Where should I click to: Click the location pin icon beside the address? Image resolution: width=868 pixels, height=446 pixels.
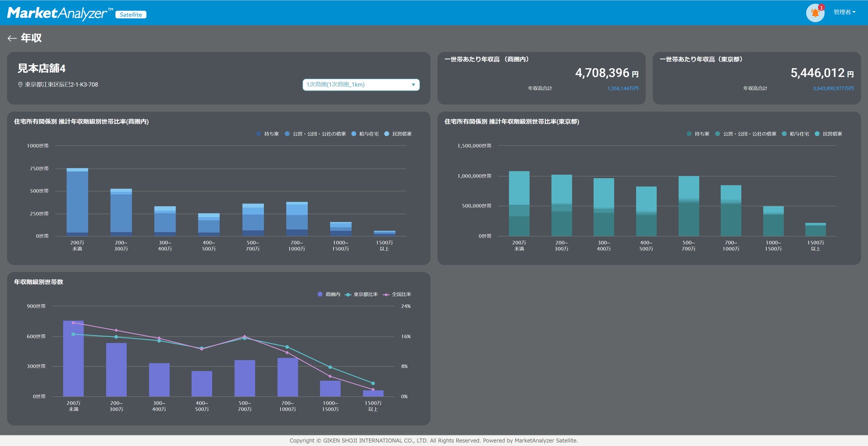pyautogui.click(x=20, y=85)
